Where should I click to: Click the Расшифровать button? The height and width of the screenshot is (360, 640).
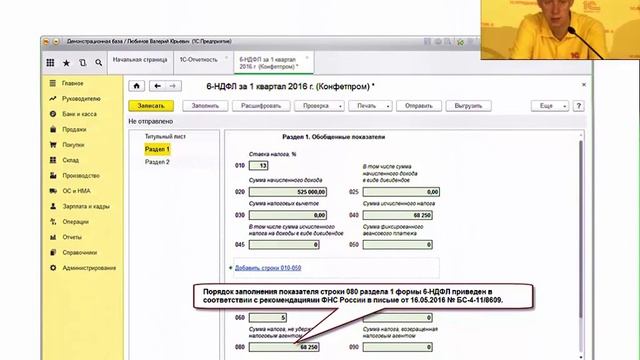click(x=261, y=106)
